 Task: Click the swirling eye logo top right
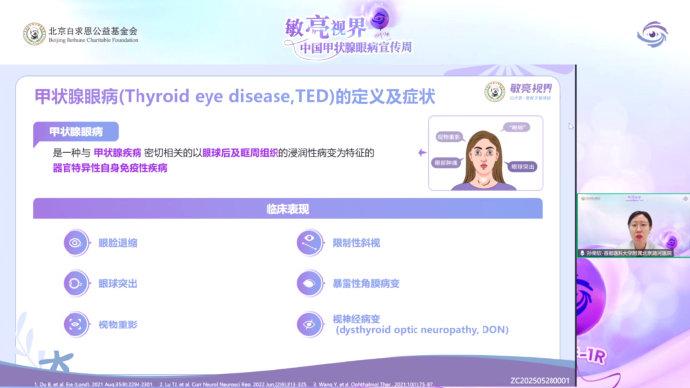652,34
